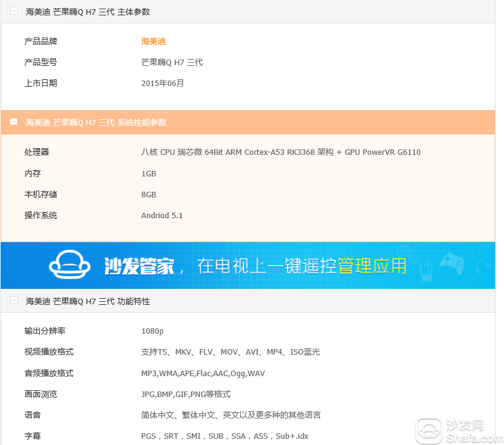
Task: Select the 内存 label
Action: [33, 173]
